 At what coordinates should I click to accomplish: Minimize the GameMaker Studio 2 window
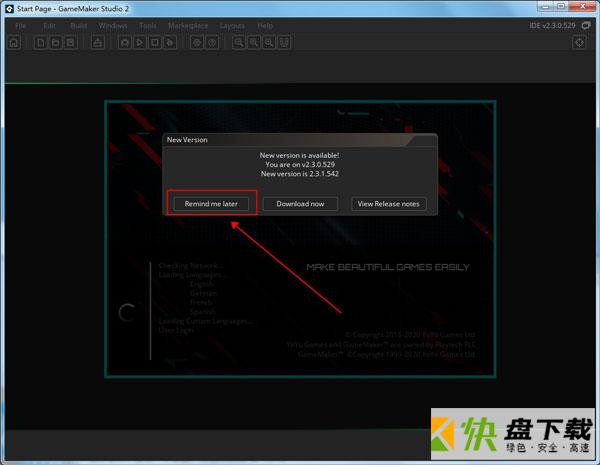[x=545, y=6]
